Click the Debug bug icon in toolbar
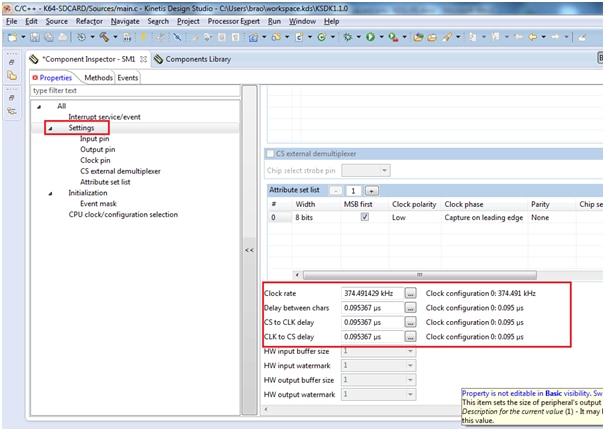The height and width of the screenshot is (431, 605). [x=348, y=38]
